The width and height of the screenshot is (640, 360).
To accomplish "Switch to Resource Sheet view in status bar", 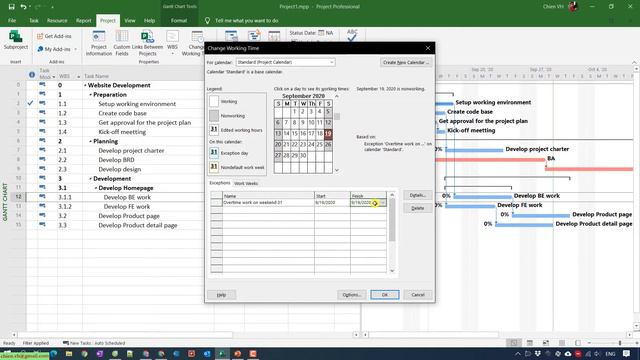I will [562, 343].
